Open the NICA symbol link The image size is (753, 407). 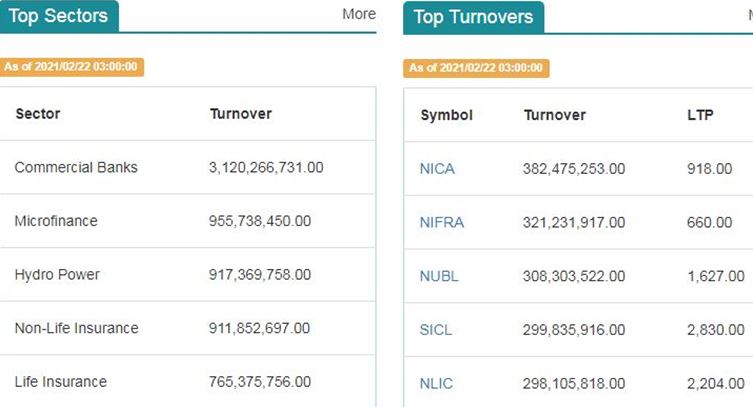(437, 168)
